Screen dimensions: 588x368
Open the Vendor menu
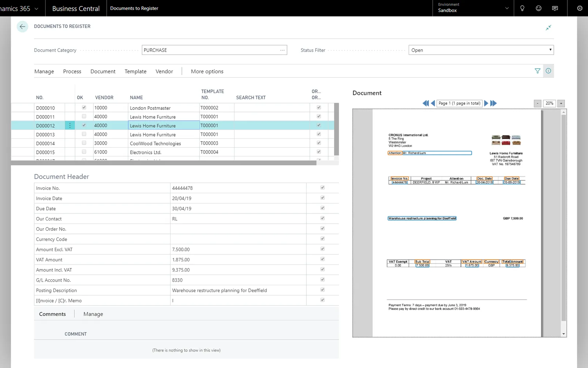[x=164, y=71]
